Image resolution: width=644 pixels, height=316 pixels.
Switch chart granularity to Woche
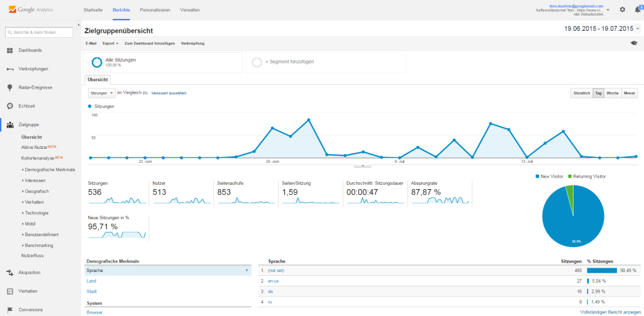tap(613, 93)
